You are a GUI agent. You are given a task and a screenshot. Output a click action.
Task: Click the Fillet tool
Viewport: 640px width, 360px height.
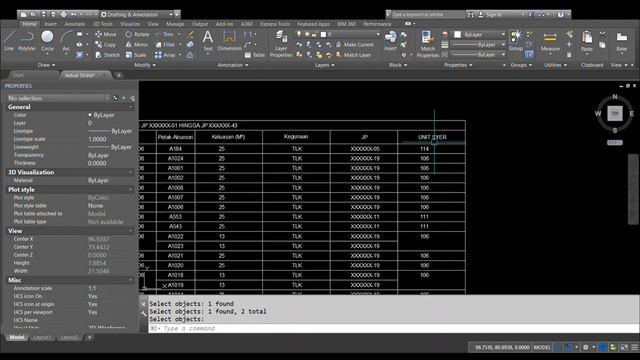point(165,44)
